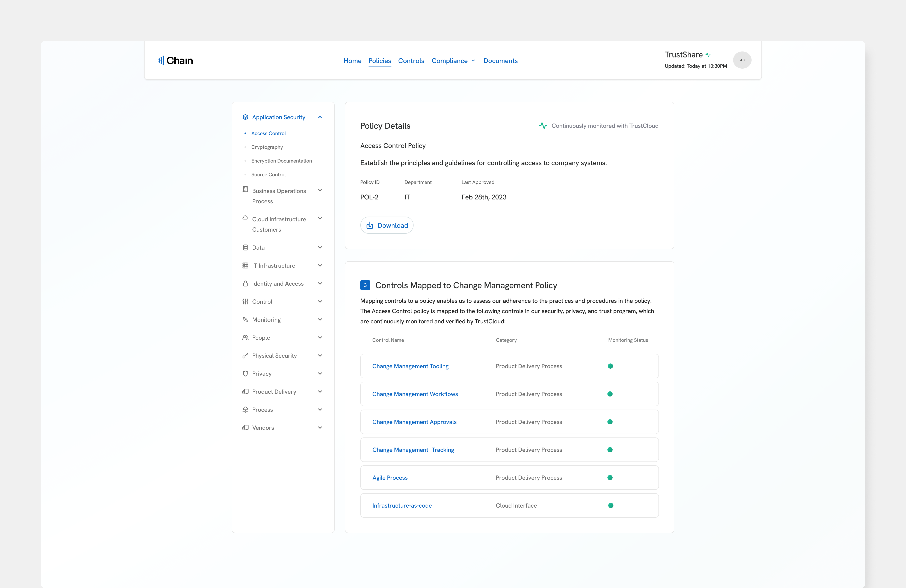Click the blue number 3 badge
The height and width of the screenshot is (588, 906).
365,285
